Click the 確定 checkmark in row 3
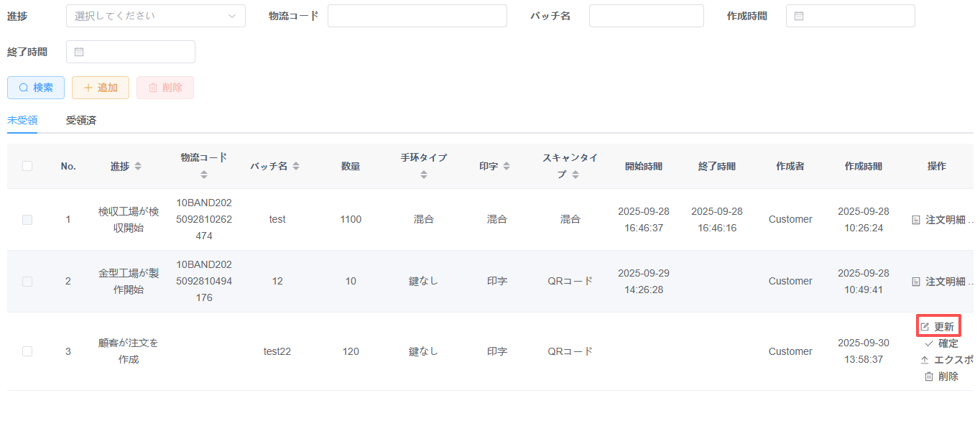 (929, 343)
